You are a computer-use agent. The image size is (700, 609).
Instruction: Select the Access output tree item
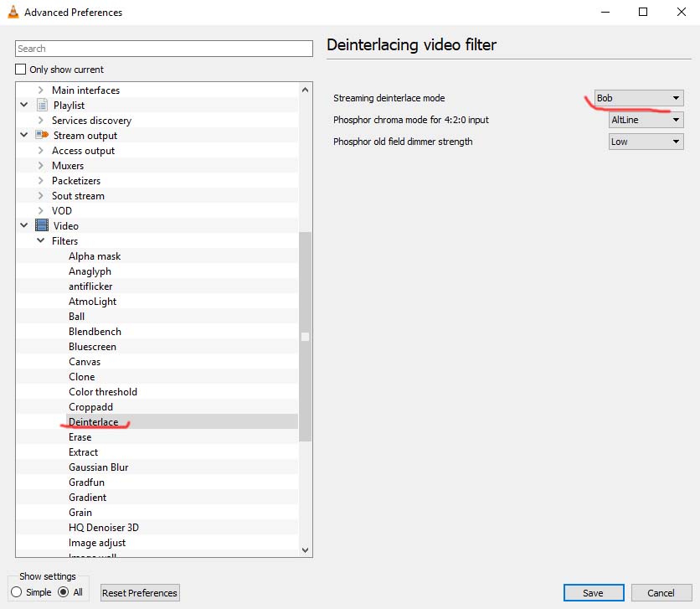tap(83, 151)
